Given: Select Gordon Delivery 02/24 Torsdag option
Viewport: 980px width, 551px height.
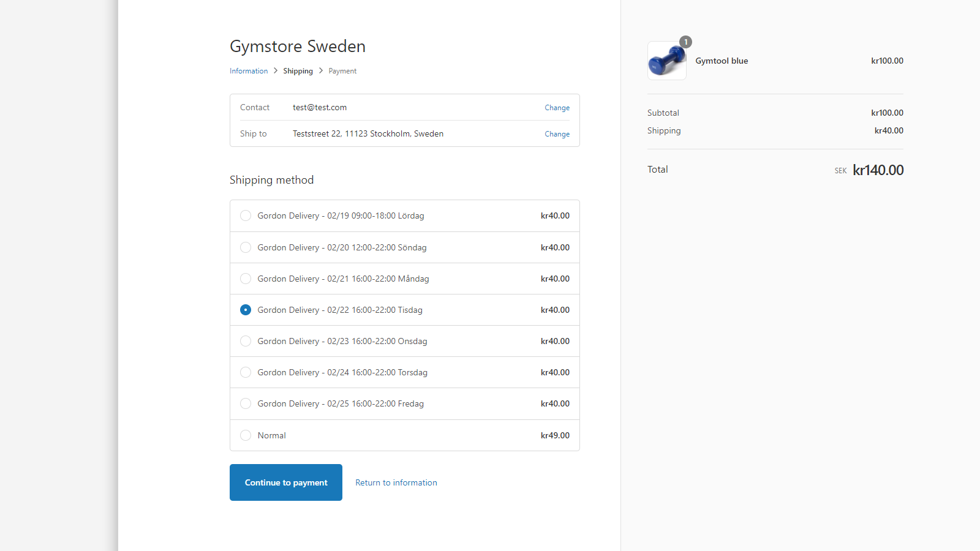Looking at the screenshot, I should tap(246, 372).
